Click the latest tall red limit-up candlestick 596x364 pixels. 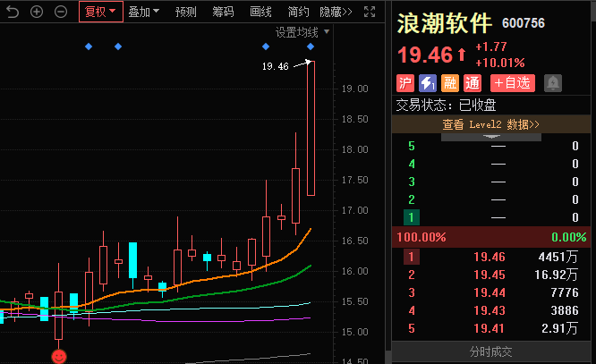click(311, 128)
